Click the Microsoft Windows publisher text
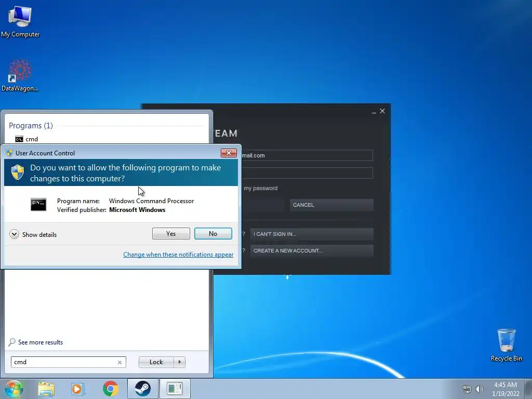This screenshot has width=532, height=399. (137, 210)
